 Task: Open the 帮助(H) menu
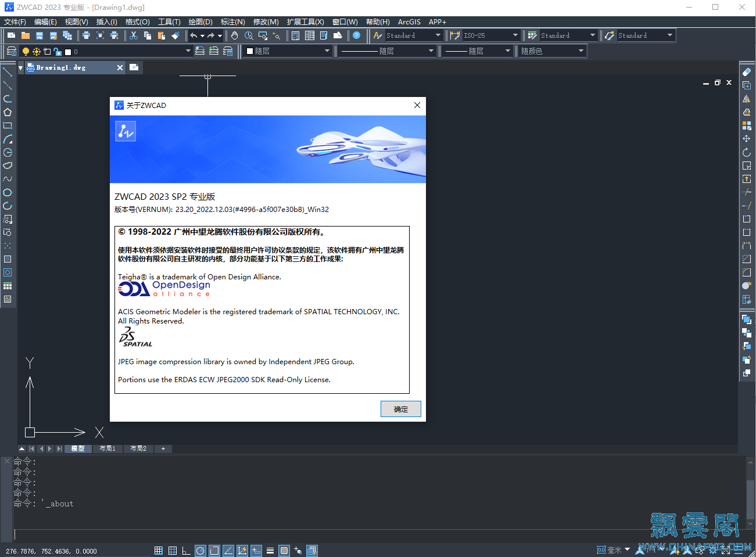[x=378, y=21]
